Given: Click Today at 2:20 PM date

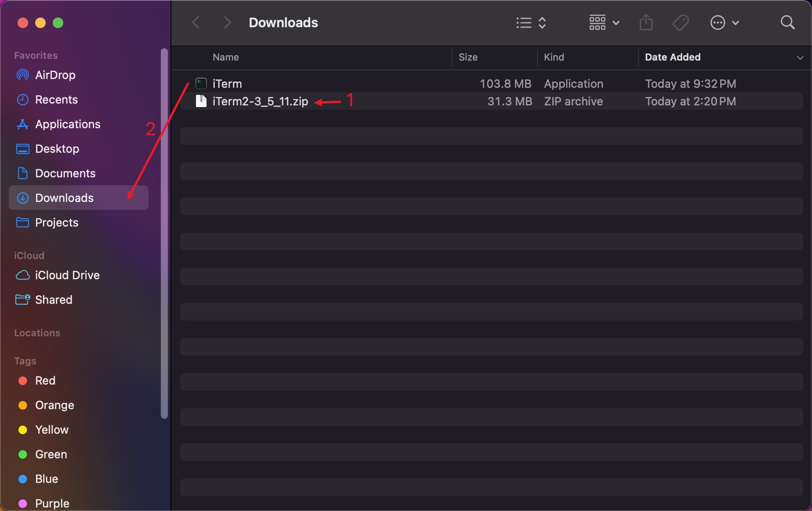Looking at the screenshot, I should coord(690,101).
